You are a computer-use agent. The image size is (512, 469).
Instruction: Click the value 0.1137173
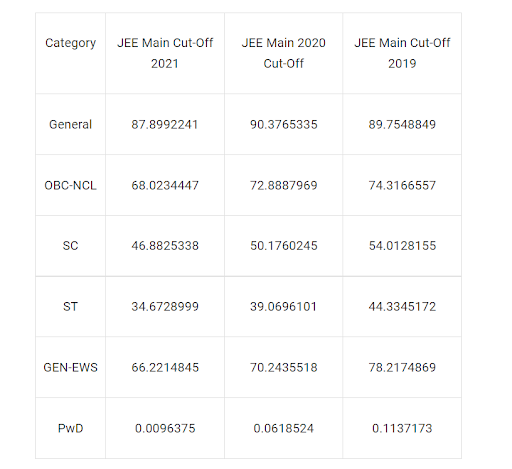[402, 428]
